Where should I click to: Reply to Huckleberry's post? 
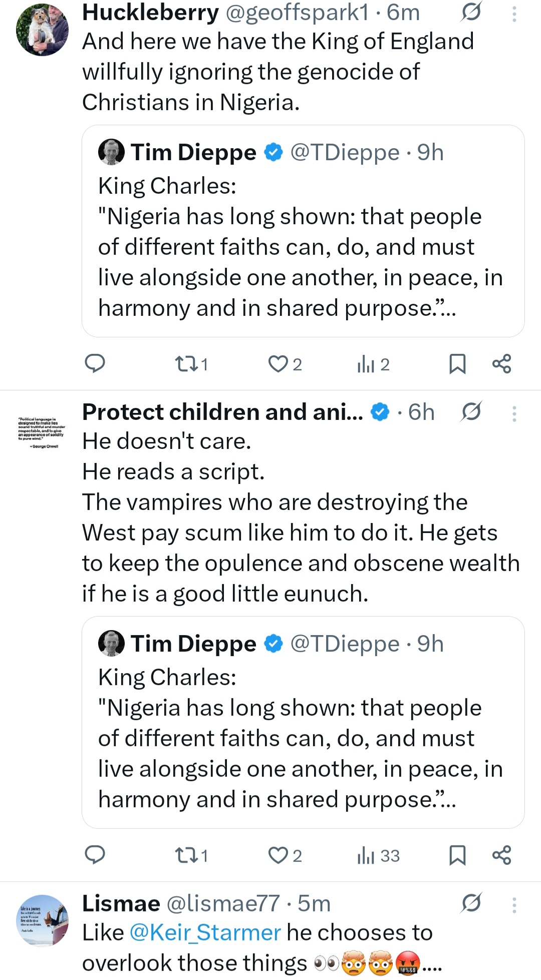click(x=95, y=364)
